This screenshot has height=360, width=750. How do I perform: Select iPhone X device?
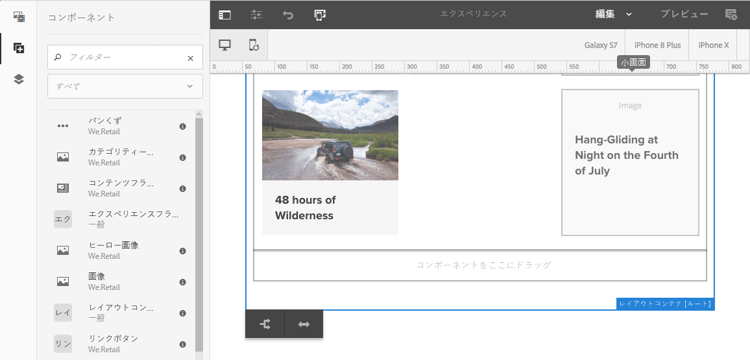(713, 45)
